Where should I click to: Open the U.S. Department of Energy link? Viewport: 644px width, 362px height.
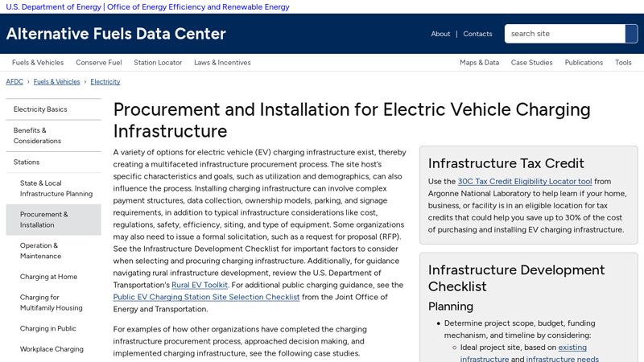[53, 7]
